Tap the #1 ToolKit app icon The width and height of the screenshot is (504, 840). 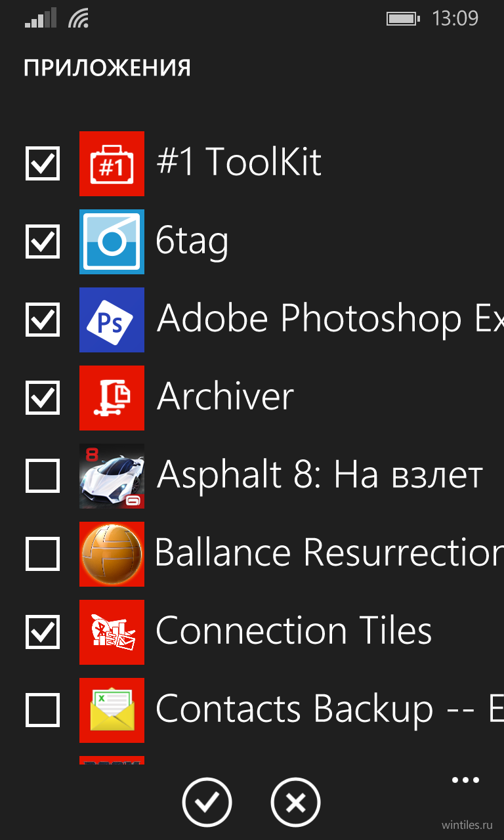point(112,163)
